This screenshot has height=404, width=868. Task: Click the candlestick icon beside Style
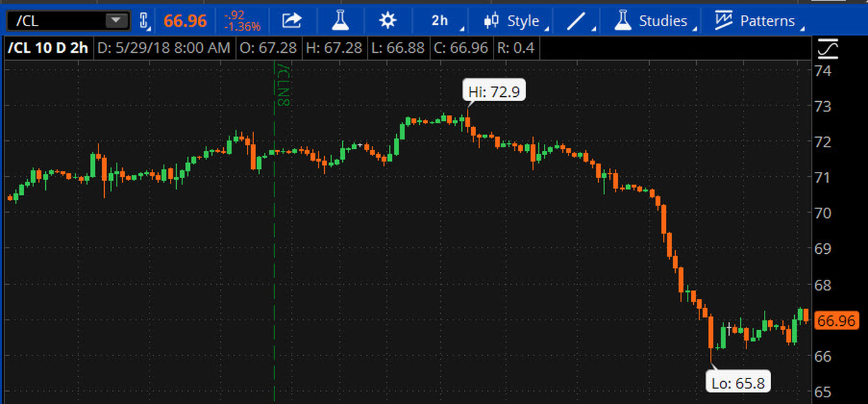pyautogui.click(x=492, y=20)
